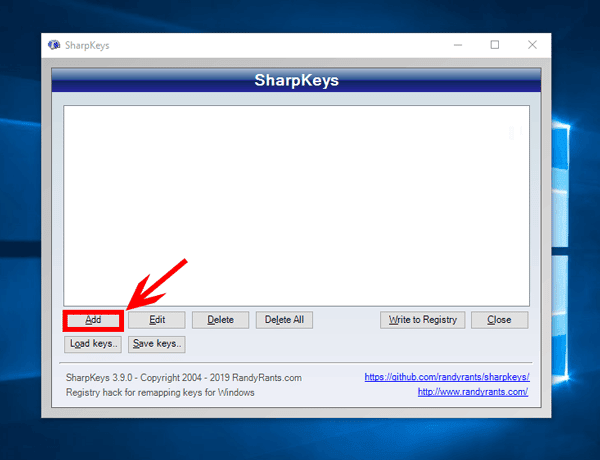Apply changes with Write to Registry
600x460 pixels.
(x=422, y=320)
